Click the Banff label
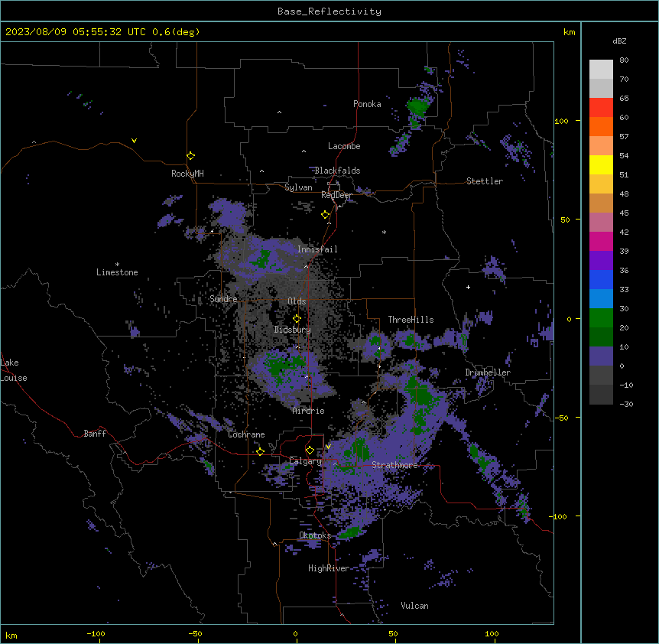 coord(95,434)
